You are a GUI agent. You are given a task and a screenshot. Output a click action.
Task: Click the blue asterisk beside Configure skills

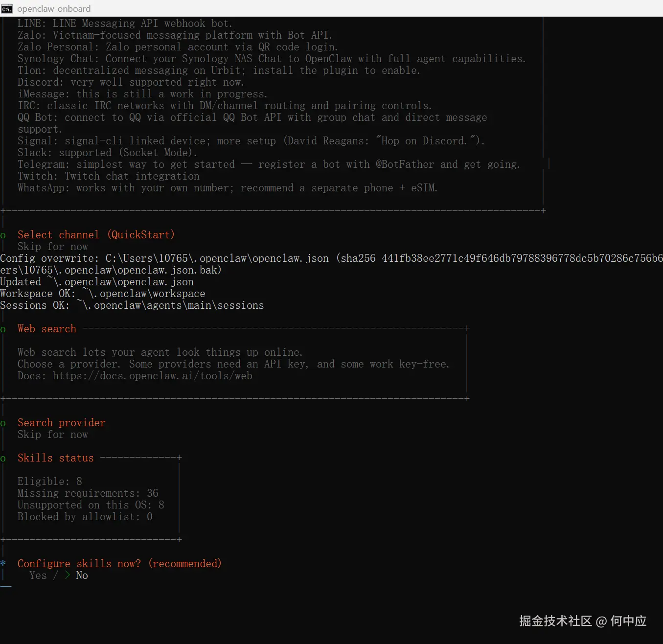[x=3, y=563]
